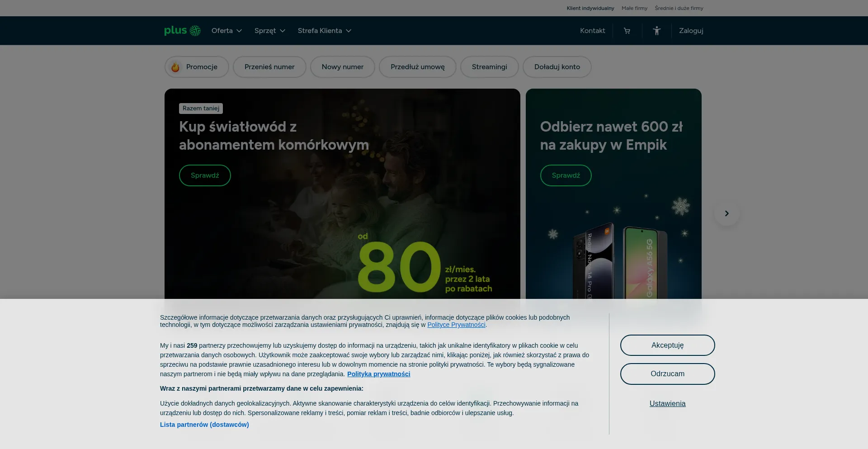Viewport: 868px width, 449px height.
Task: Open the Polityce Prywatności link
Action: 456,325
